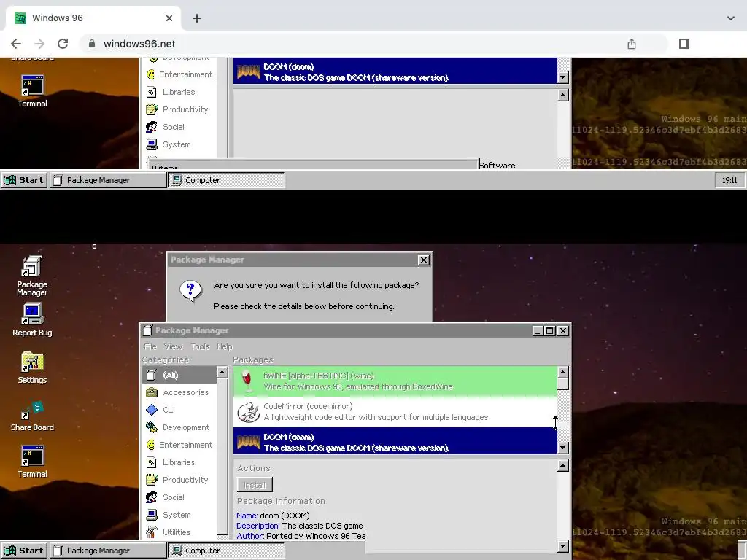Select Productivity category in the upper screen copy
This screenshot has height=560, width=747.
(x=179, y=109)
